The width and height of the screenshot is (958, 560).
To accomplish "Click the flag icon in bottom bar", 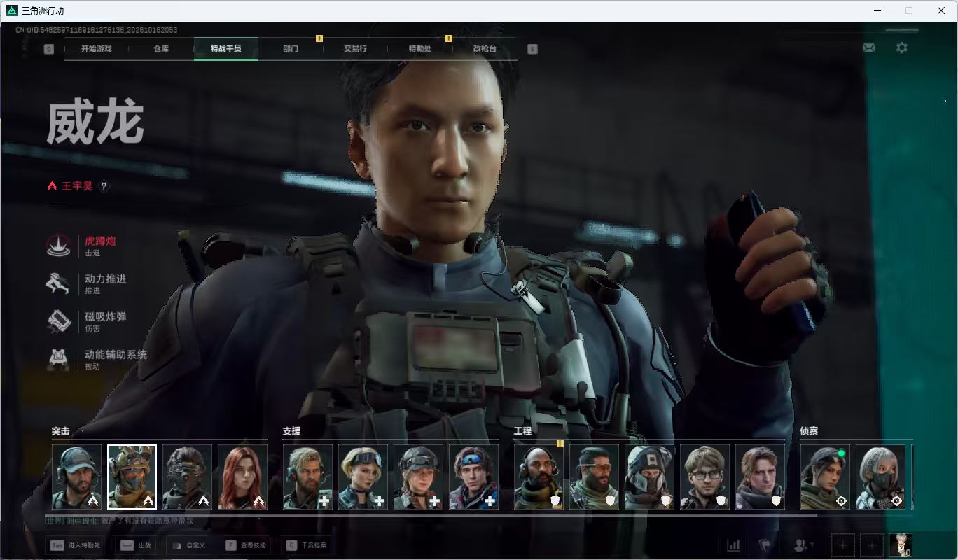I will (765, 545).
